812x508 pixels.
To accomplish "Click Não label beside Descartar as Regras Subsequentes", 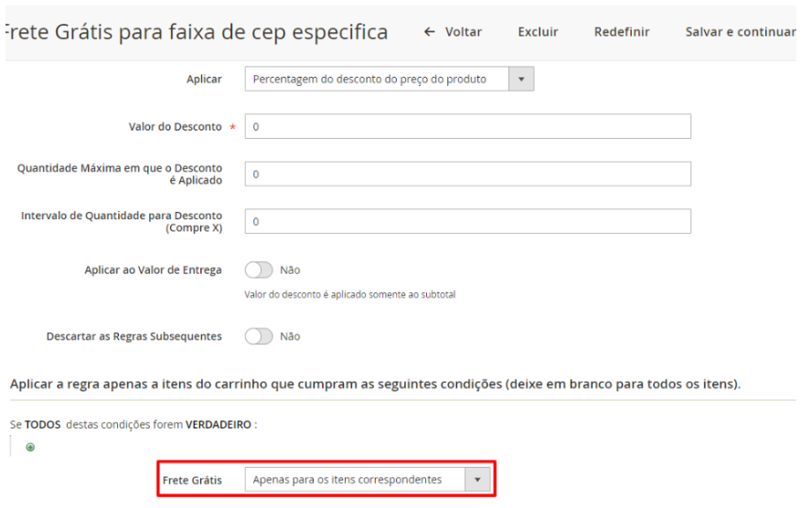I will 290,336.
